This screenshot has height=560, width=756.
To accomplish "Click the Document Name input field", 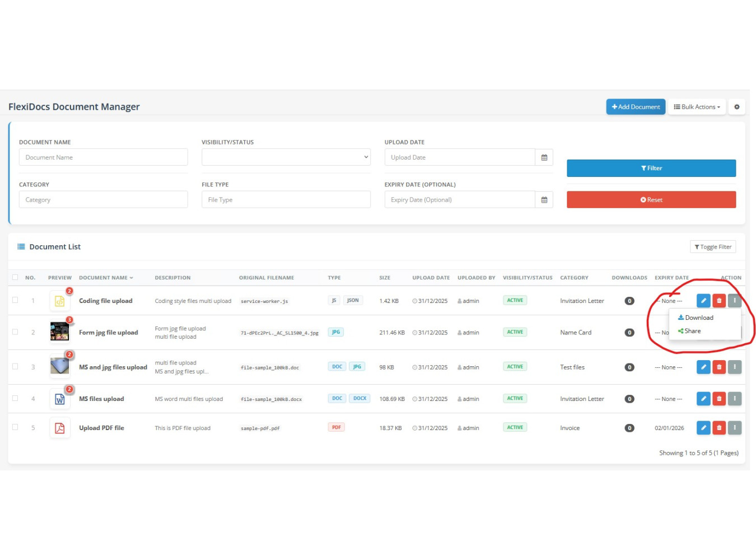I will 104,157.
